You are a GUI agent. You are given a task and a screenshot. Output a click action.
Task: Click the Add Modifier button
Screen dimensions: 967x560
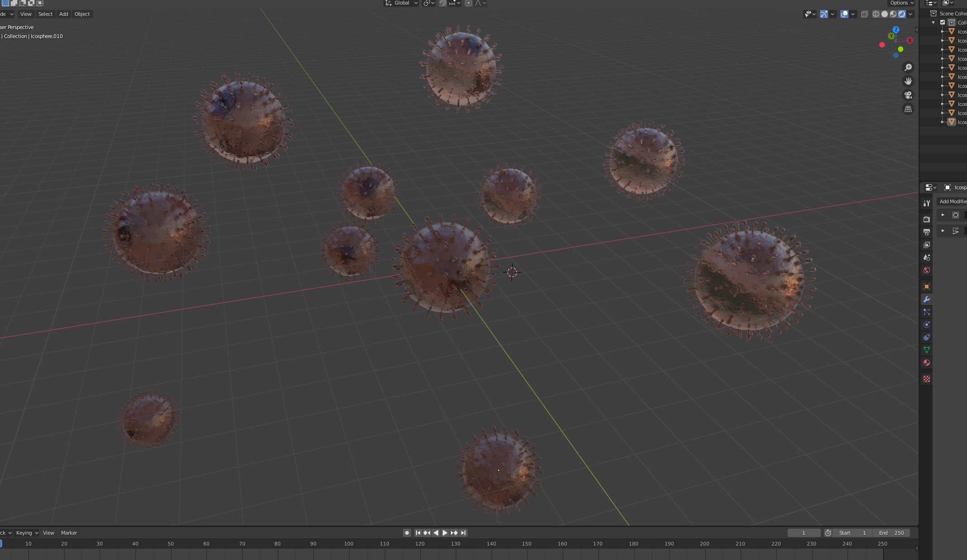pyautogui.click(x=952, y=201)
